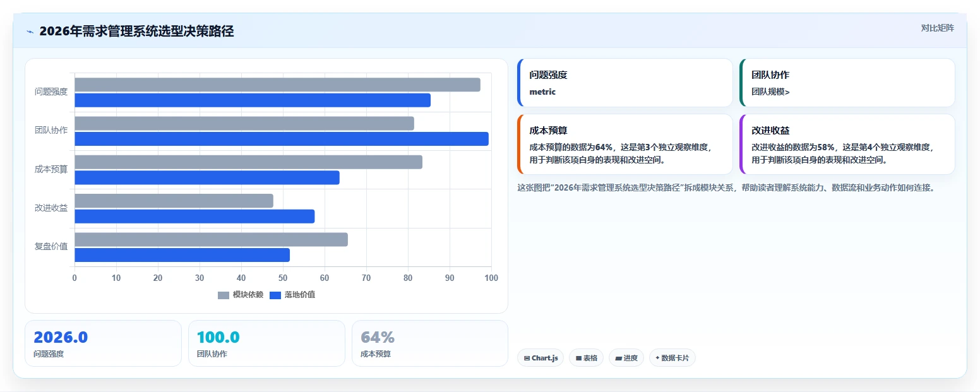
Task: Click the page title 2026年需求管理系统选型决策路径
Action: pos(136,32)
